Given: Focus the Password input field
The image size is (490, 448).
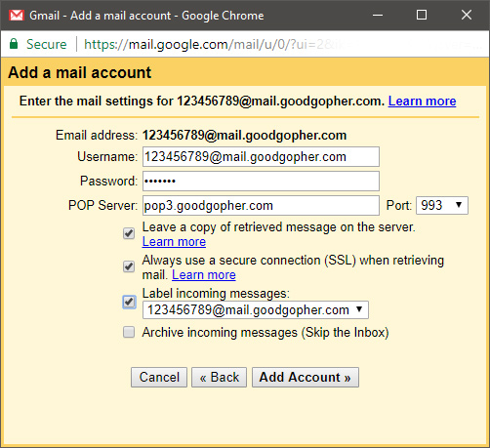Looking at the screenshot, I should point(261,181).
